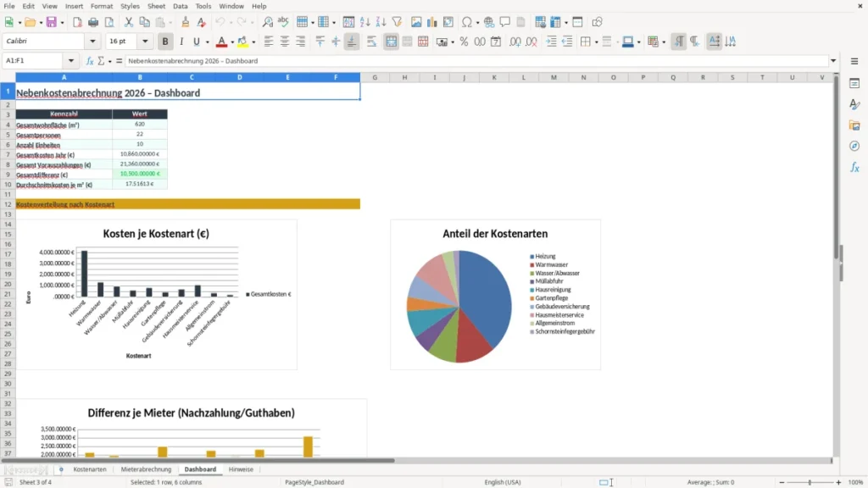Click Clear Direct Formatting icon
Image resolution: width=868 pixels, height=488 pixels.
tap(202, 22)
